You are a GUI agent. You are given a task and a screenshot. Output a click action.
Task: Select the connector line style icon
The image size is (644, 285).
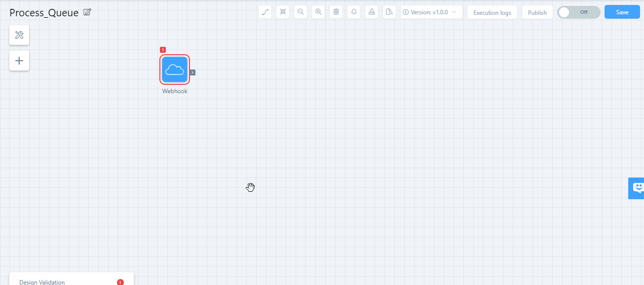tap(265, 12)
